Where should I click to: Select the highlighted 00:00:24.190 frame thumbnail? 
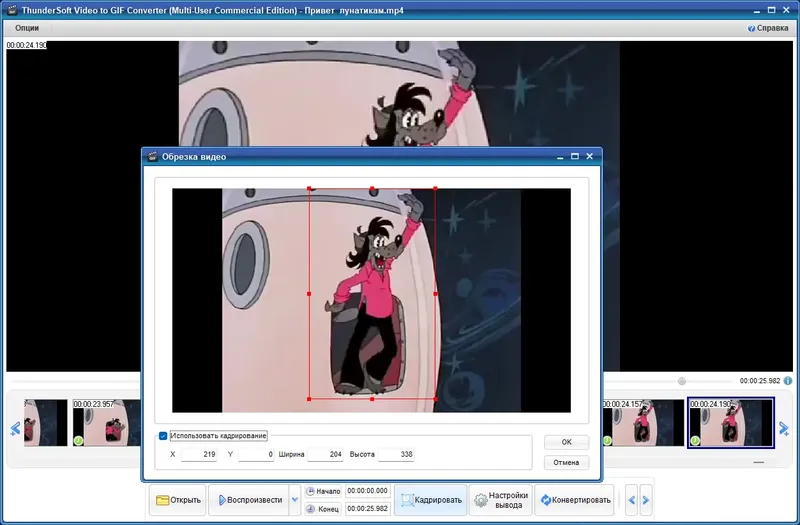point(731,423)
